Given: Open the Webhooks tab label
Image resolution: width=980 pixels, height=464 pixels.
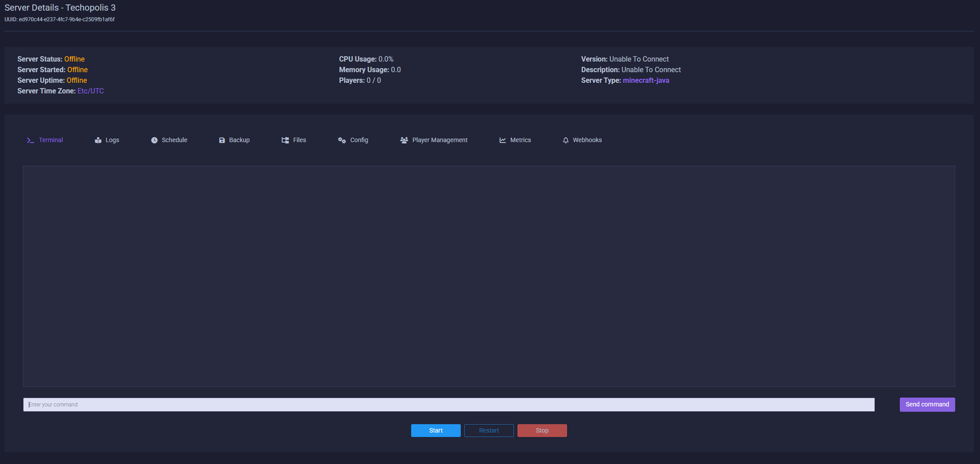Looking at the screenshot, I should click(587, 140).
